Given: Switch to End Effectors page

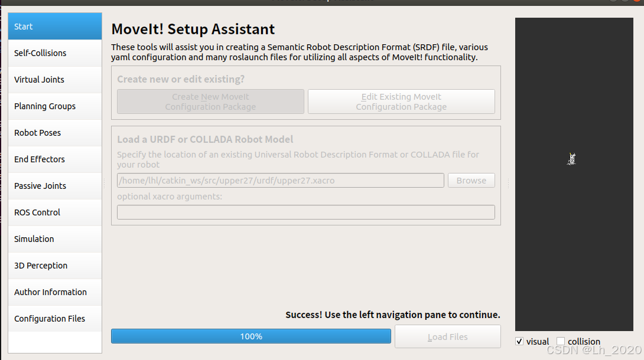Looking at the screenshot, I should coord(54,159).
